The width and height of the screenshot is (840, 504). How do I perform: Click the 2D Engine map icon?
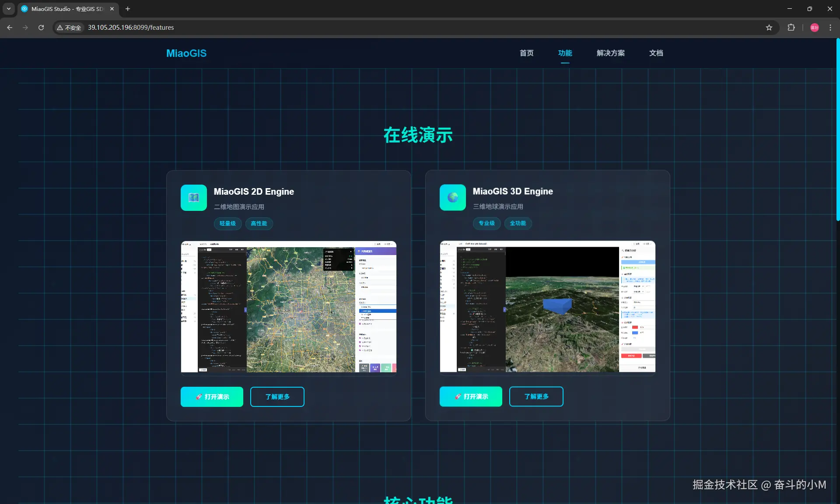193,198
